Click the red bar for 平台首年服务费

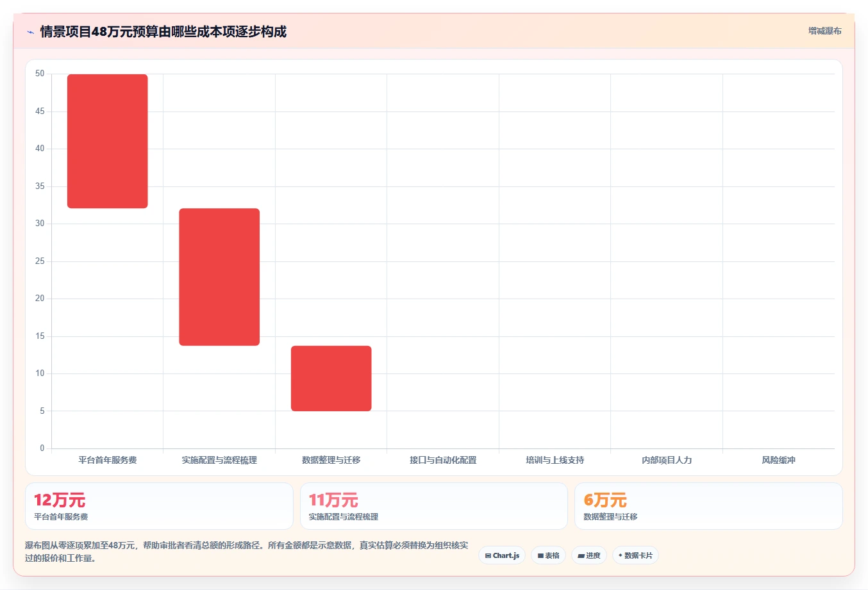coord(108,141)
